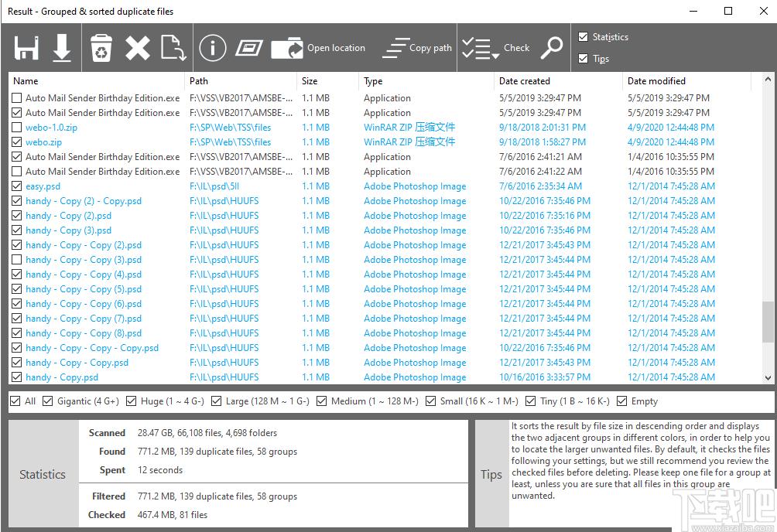Toggle the Huge (1 ~ 4 G-) filter
The width and height of the screenshot is (777, 532).
(131, 401)
